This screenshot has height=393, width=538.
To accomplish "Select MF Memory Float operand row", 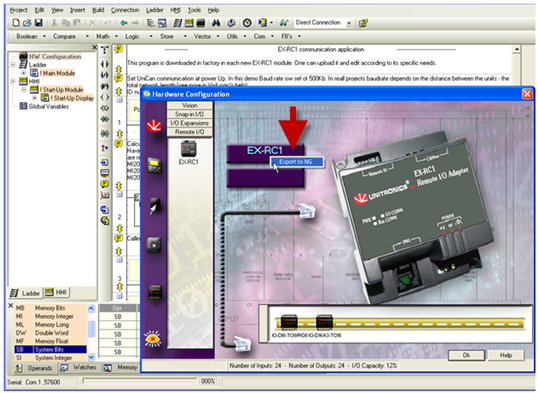I will tap(50, 341).
